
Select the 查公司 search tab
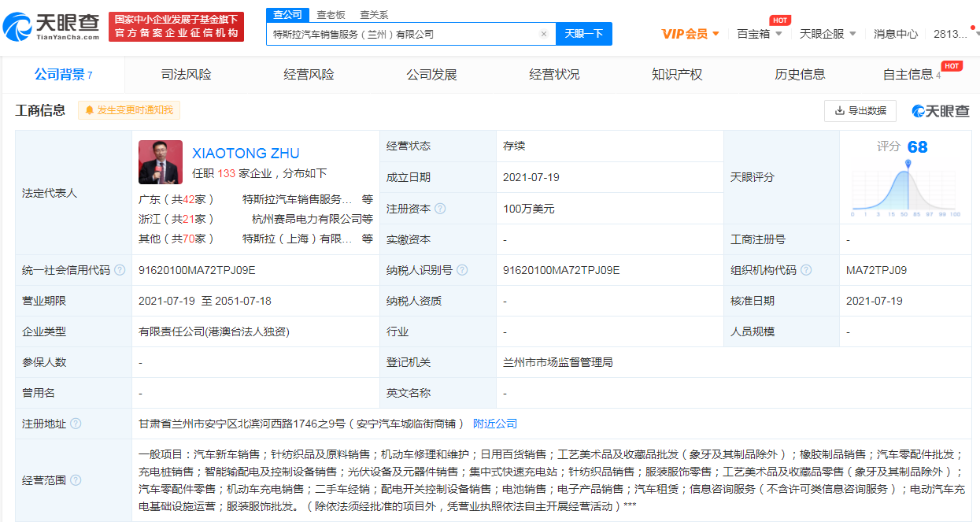point(287,14)
